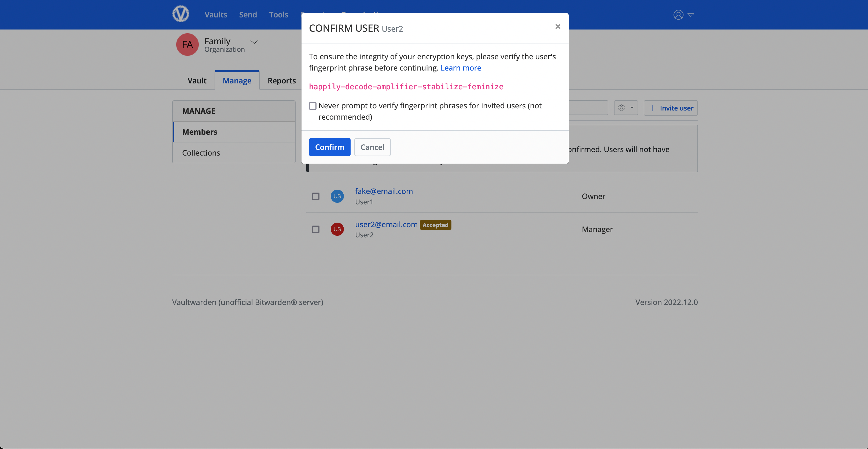Enable never prompt to verify fingerprint checkbox
Screen dimensions: 868x449
[313, 106]
